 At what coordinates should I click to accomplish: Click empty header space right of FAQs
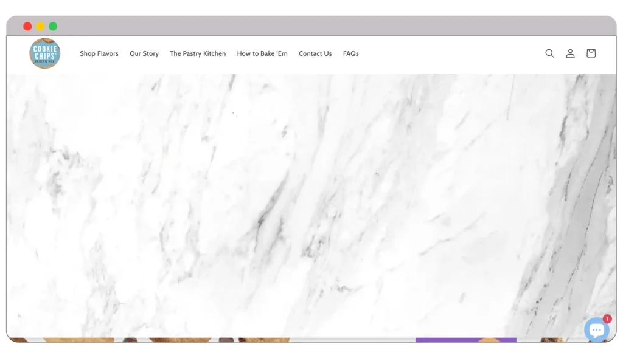click(450, 53)
